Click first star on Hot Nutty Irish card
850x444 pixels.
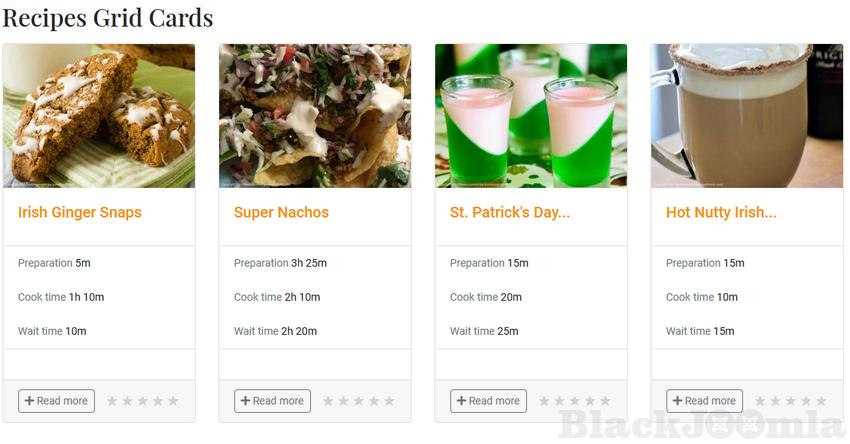pos(760,401)
